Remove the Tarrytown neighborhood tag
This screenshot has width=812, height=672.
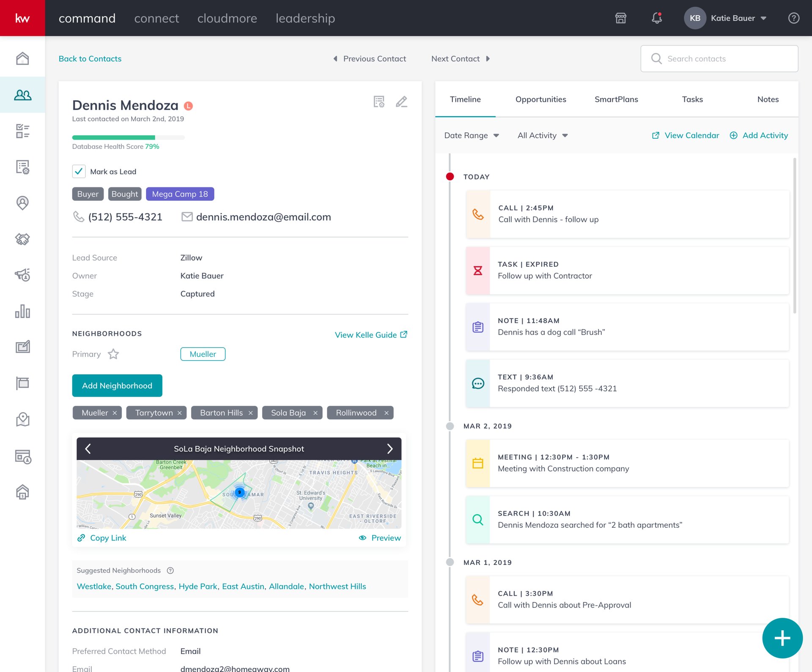180,413
